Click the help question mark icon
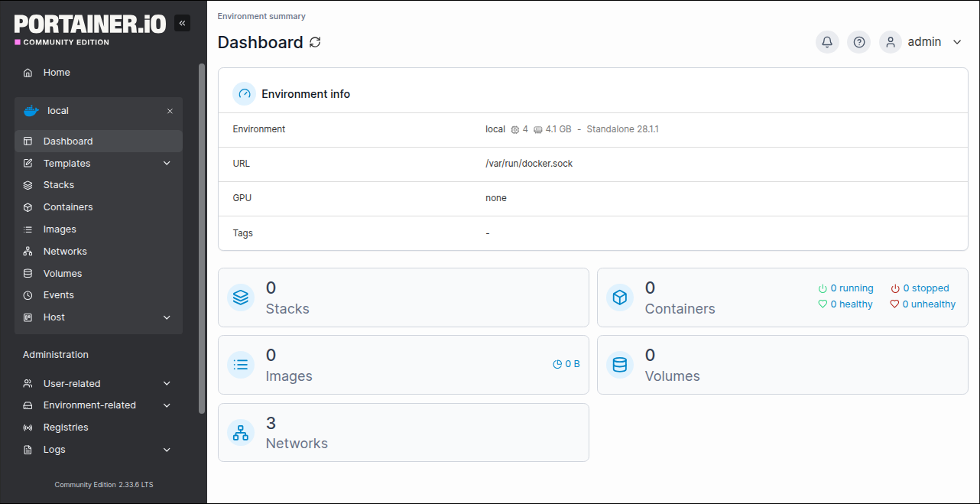Viewport: 980px width, 504px height. coord(859,43)
